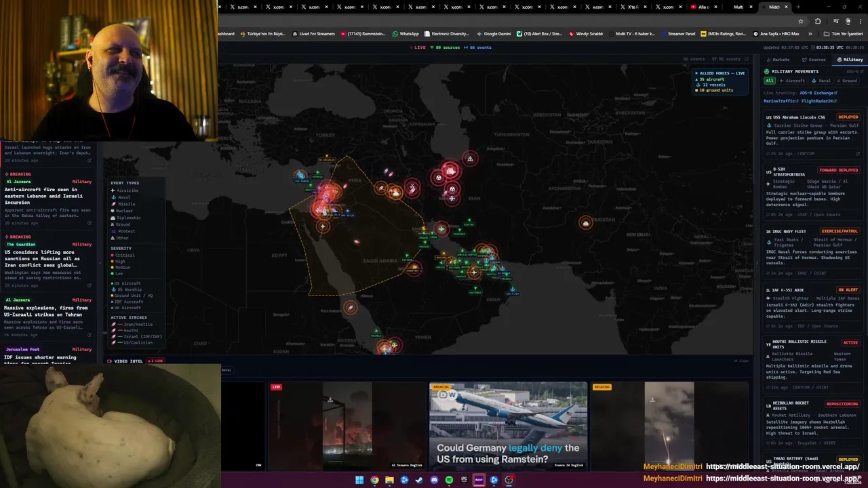Open the DW Ramstein video thumbnail
The image size is (868, 488).
[508, 426]
